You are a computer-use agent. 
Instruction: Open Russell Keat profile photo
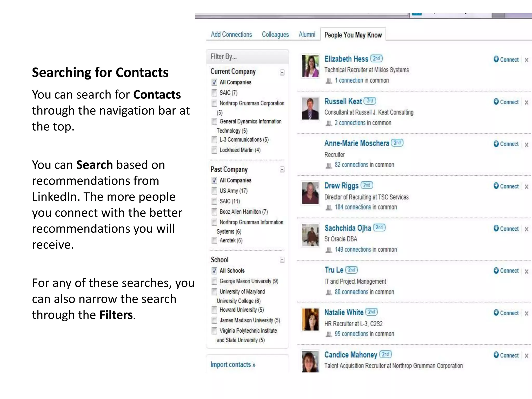tap(310, 108)
